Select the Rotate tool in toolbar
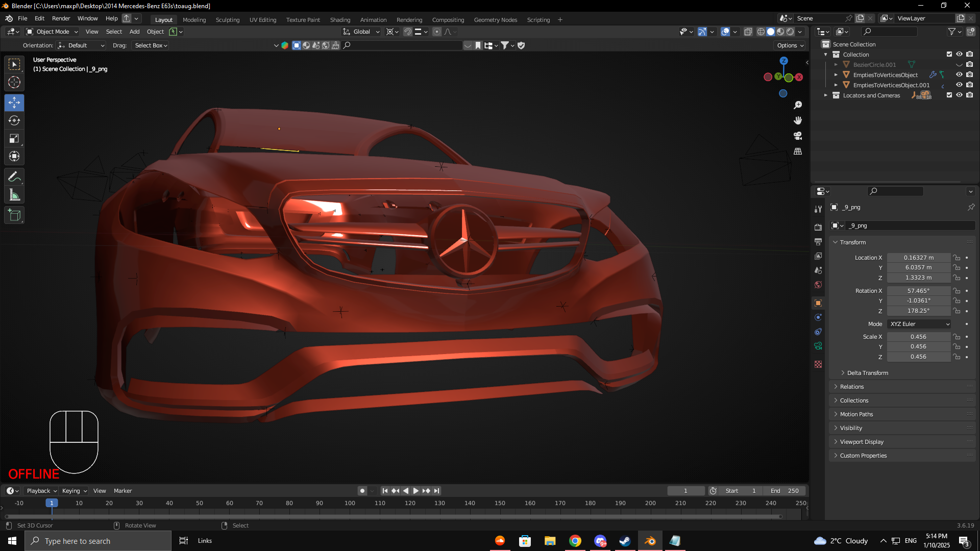 (14, 121)
